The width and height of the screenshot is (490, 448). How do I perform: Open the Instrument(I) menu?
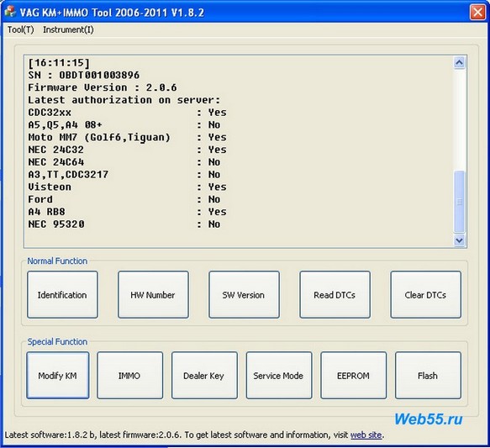pos(68,29)
